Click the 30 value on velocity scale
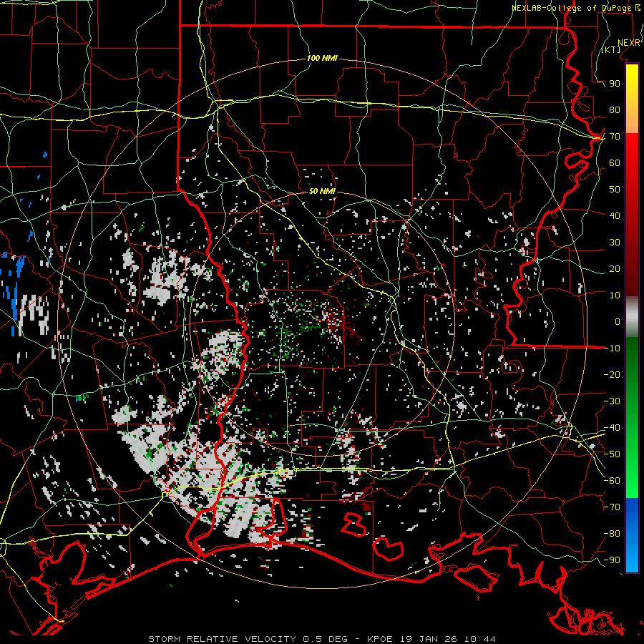The width and height of the screenshot is (644, 644). coord(615,243)
